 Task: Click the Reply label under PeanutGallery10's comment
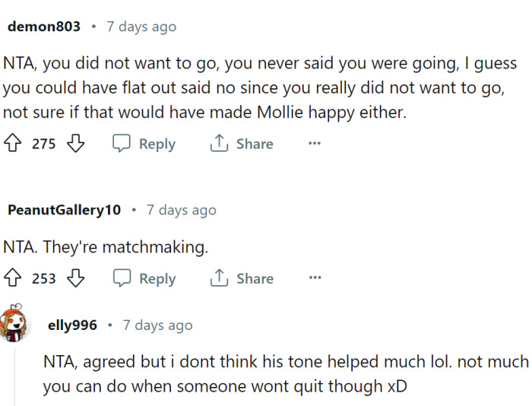(157, 278)
